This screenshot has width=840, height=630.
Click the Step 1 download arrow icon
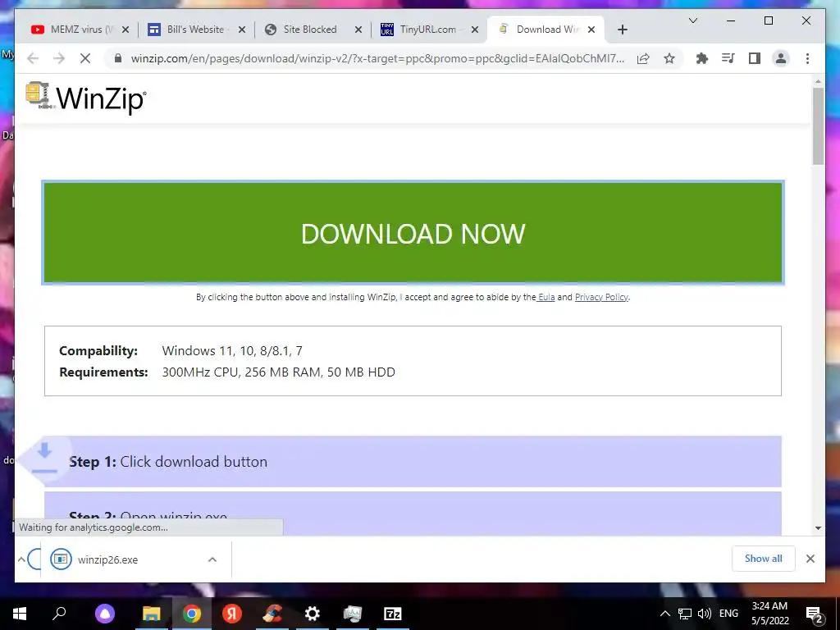click(x=44, y=459)
